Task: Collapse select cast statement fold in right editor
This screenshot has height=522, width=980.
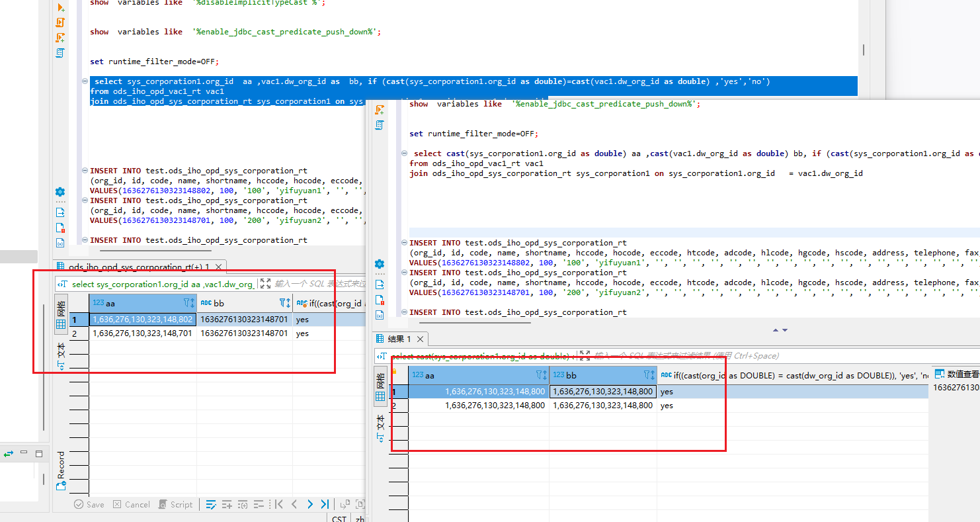Action: [x=404, y=153]
